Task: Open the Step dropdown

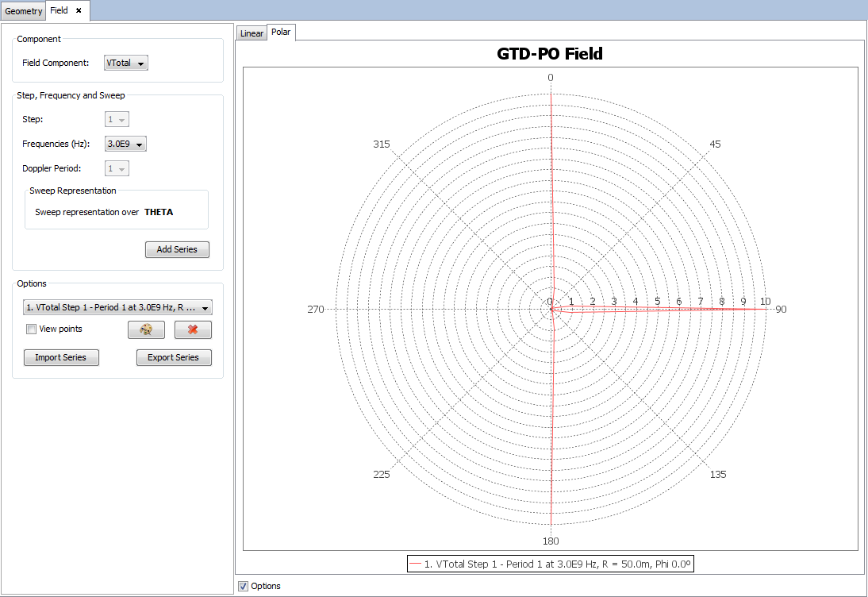Action: 117,120
